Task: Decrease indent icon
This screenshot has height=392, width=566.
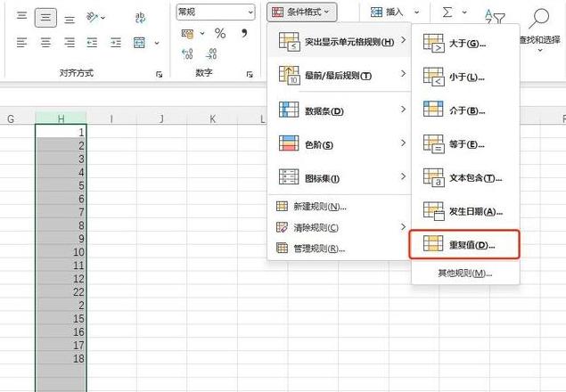Action: coord(92,43)
